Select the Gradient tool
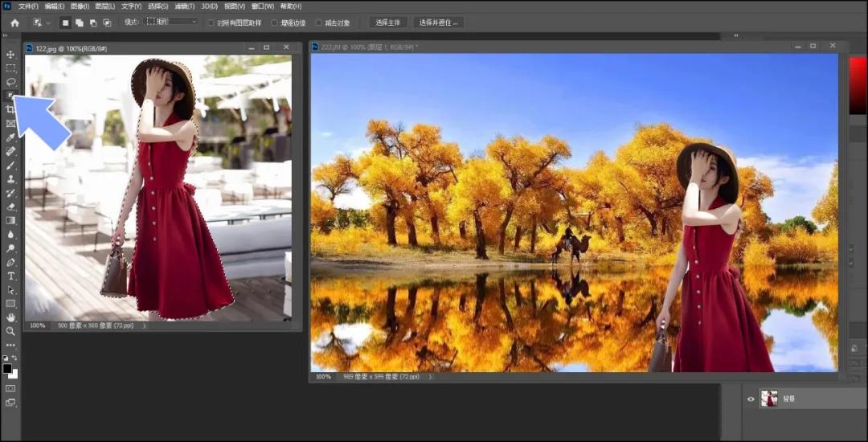This screenshot has width=868, height=442. 10,220
